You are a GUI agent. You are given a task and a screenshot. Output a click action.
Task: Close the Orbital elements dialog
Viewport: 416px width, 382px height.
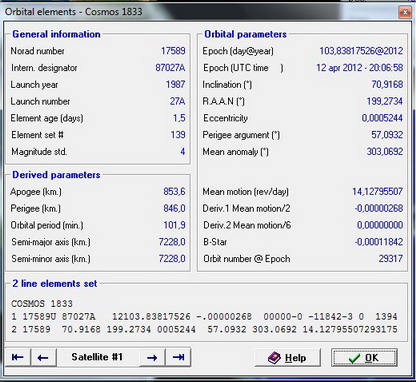405,13
